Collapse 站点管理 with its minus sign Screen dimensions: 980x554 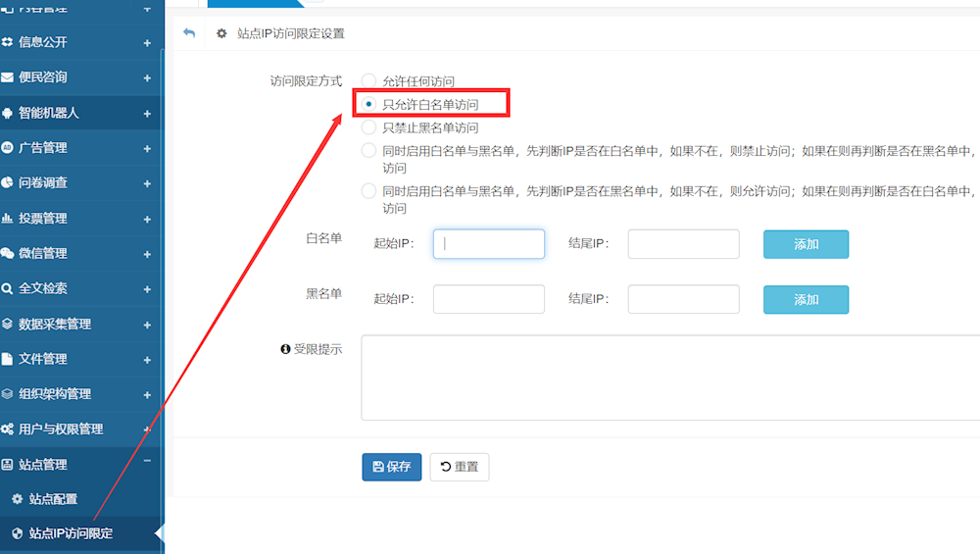[x=148, y=461]
